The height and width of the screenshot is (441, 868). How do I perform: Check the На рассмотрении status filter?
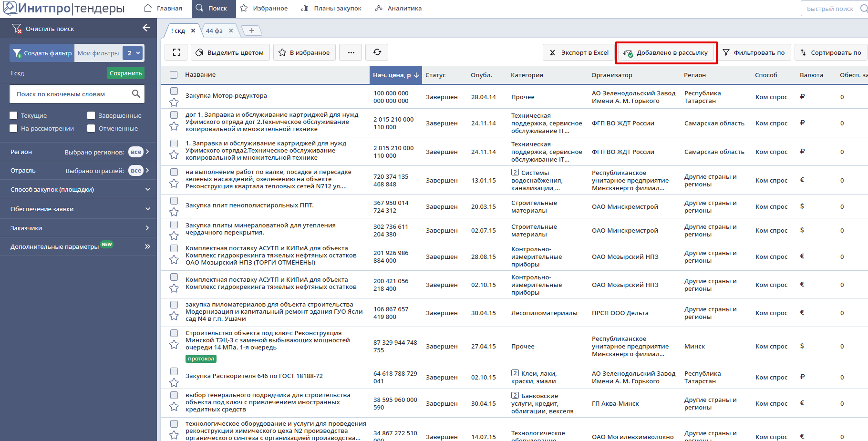(13, 128)
